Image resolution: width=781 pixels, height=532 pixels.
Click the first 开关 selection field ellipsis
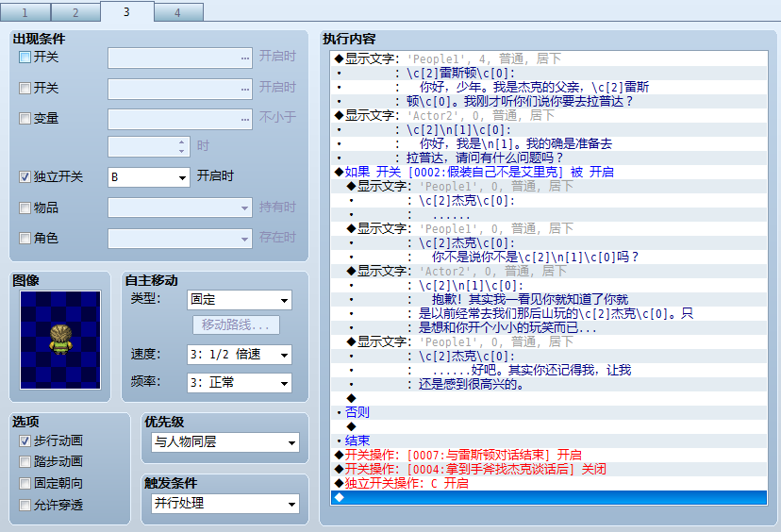click(x=244, y=58)
